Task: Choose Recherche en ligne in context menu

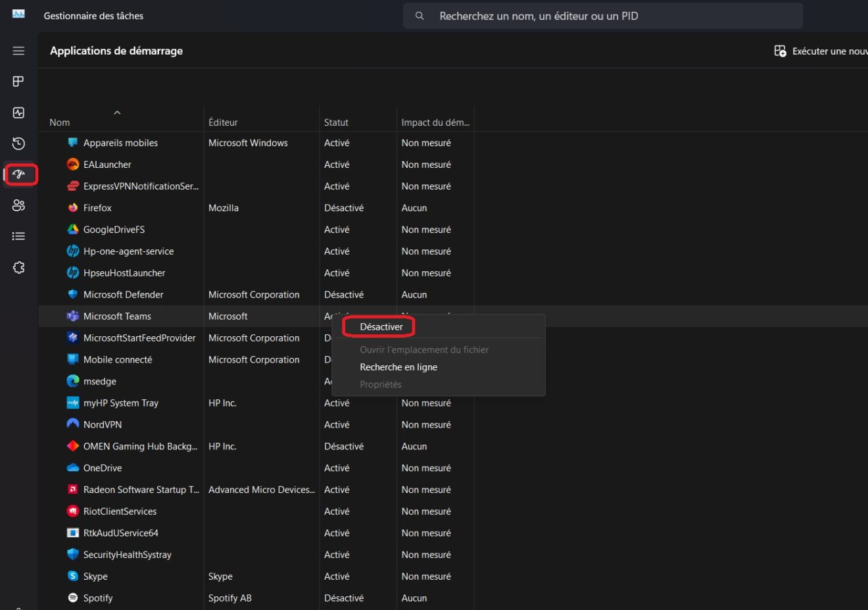Action: coord(398,367)
